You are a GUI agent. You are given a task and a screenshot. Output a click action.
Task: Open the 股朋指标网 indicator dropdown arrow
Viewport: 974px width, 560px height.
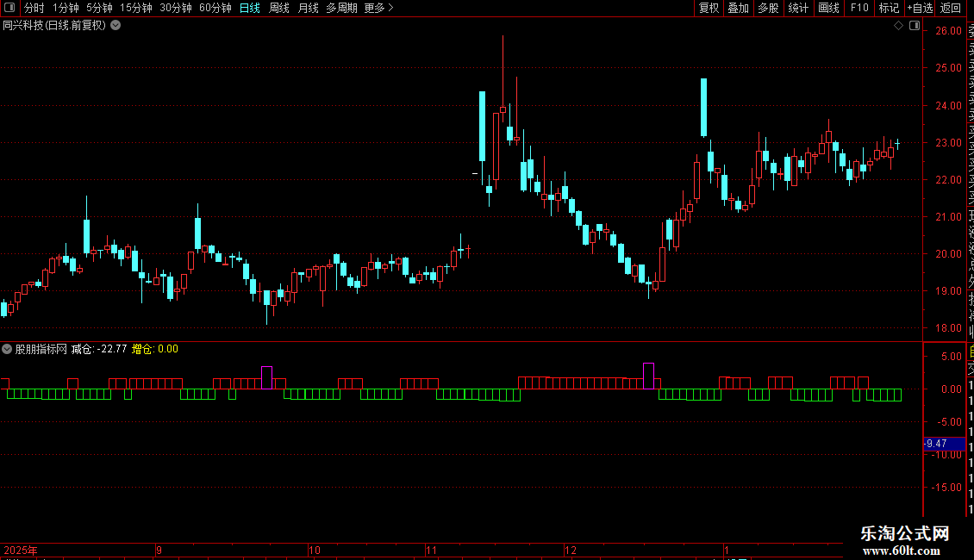pyautogui.click(x=7, y=349)
